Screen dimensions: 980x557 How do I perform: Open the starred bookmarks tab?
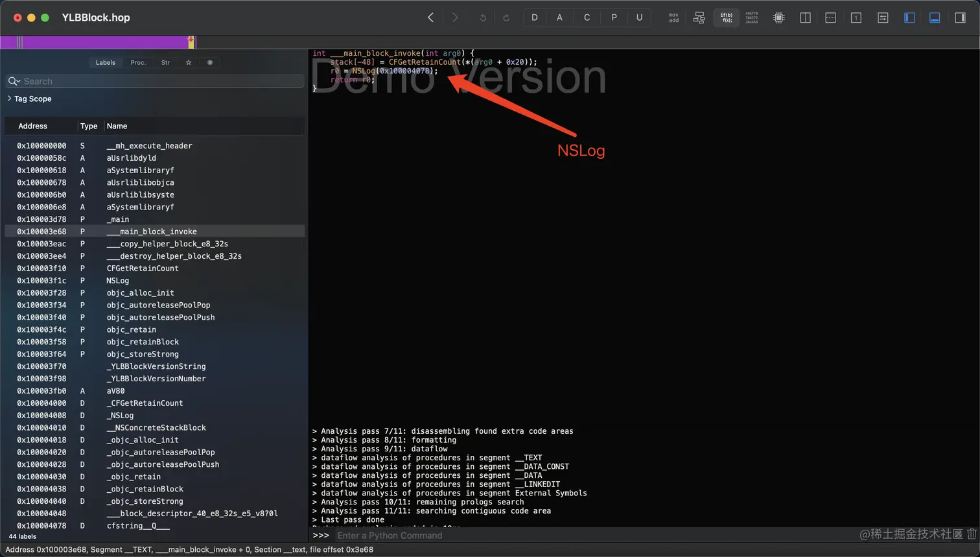point(189,63)
